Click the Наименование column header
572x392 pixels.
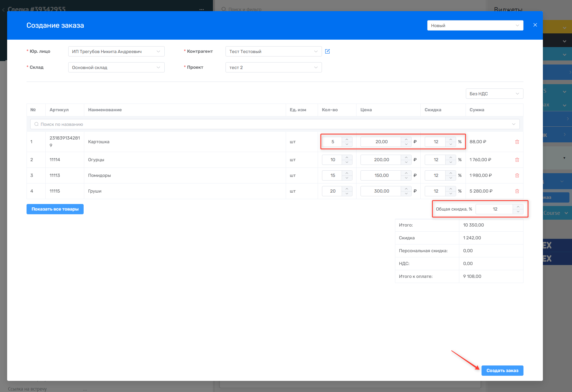click(105, 110)
